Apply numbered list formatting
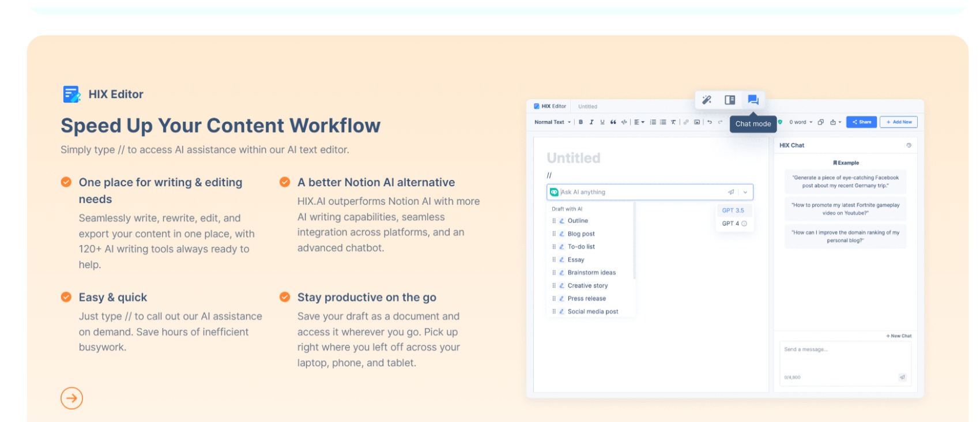980x422 pixels. (653, 122)
